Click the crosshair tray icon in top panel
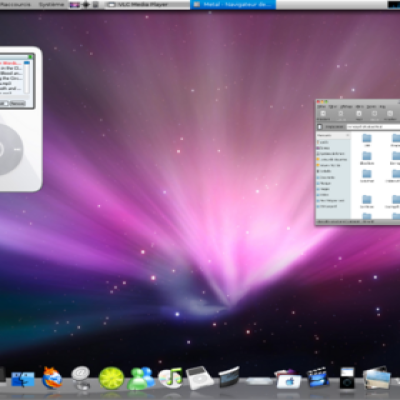This screenshot has height=400, width=400. (x=86, y=5)
